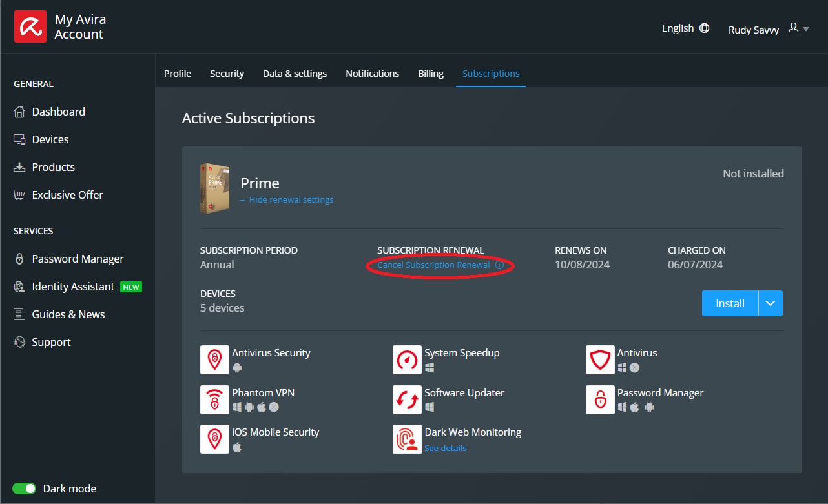Click the Software Updater product name
Viewport: 828px width, 504px height.
(464, 393)
